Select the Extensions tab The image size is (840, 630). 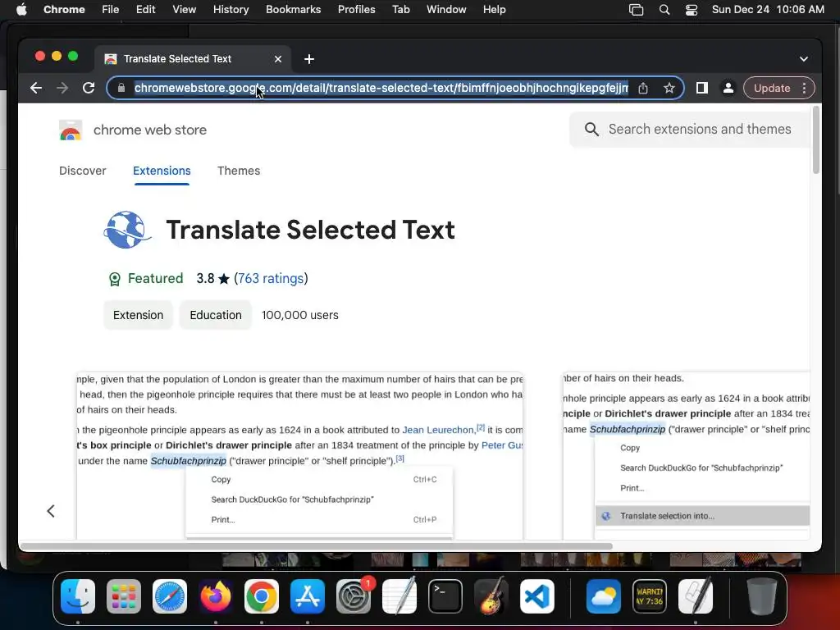pos(162,171)
